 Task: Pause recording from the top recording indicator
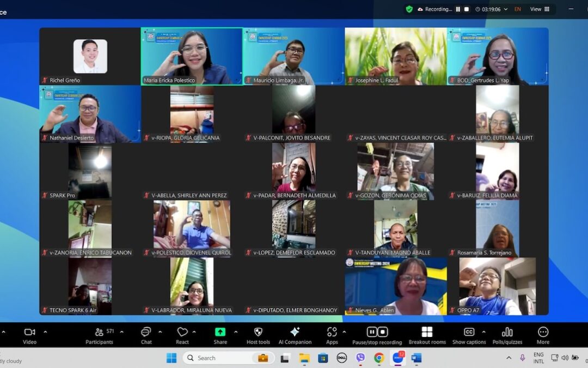click(x=458, y=9)
